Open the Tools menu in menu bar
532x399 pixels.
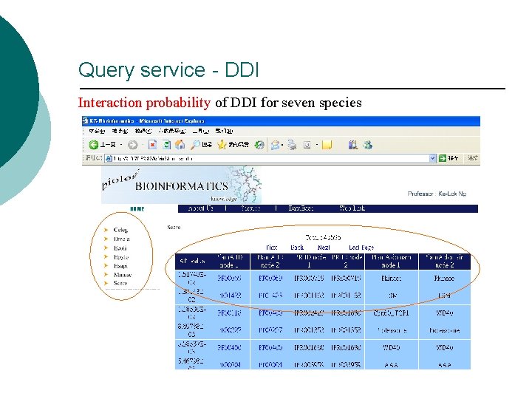point(200,131)
